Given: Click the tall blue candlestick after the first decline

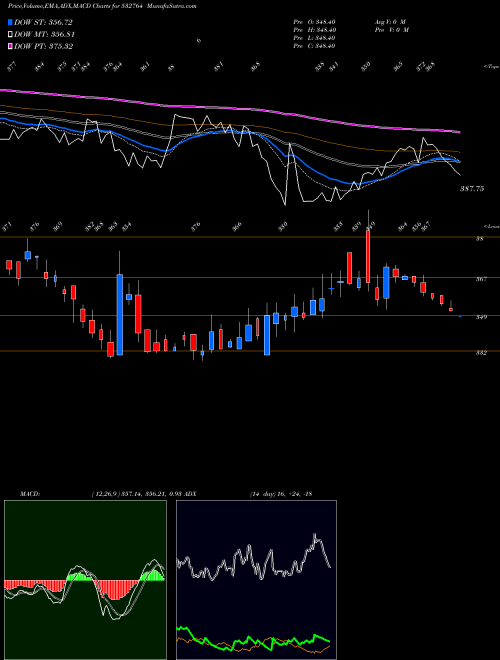Looking at the screenshot, I should tap(120, 314).
